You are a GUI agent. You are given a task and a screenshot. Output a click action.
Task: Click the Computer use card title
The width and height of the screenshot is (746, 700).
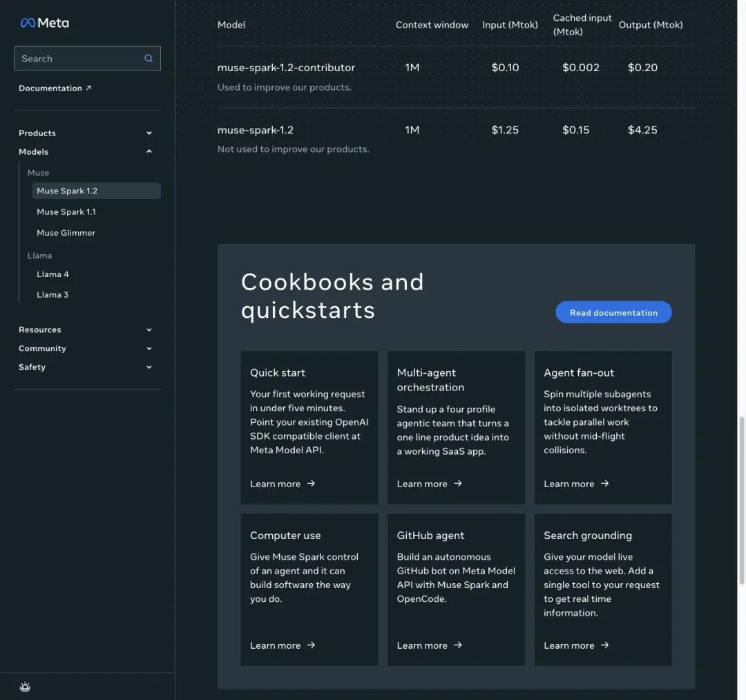(285, 536)
